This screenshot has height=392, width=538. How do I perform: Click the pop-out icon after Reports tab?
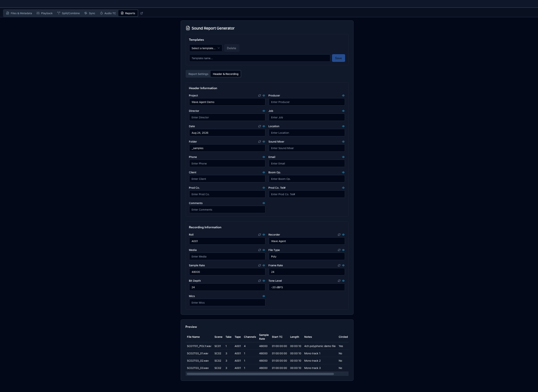[x=141, y=13]
